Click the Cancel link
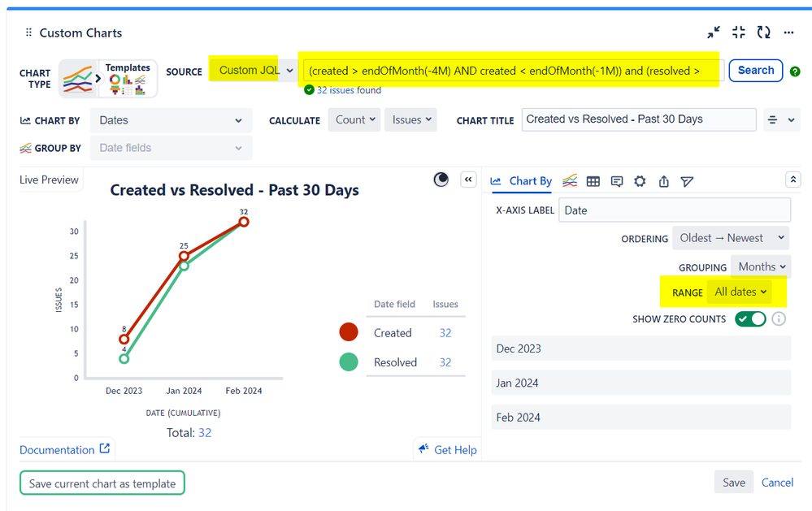 tap(777, 483)
